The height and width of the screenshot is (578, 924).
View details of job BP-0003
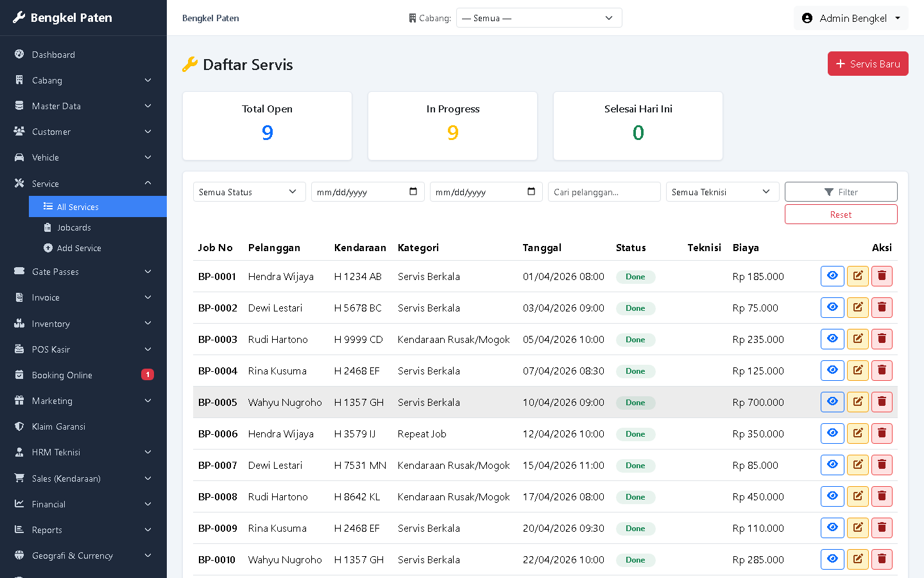(832, 339)
